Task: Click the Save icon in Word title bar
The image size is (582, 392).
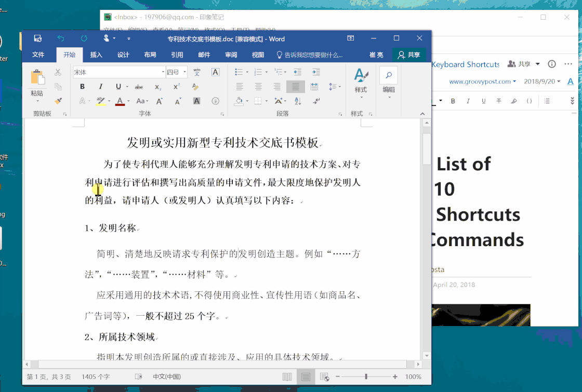Action: click(38, 38)
